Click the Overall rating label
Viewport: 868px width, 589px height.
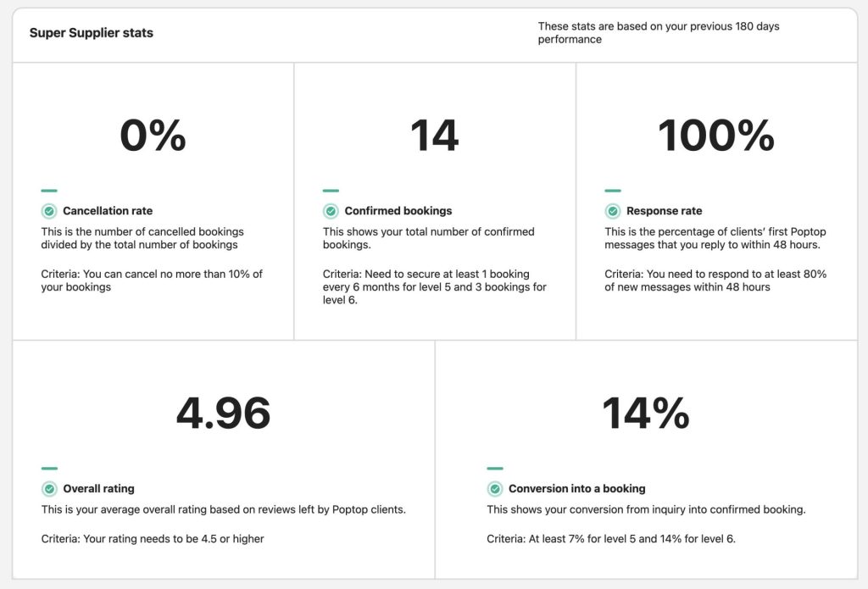point(98,489)
